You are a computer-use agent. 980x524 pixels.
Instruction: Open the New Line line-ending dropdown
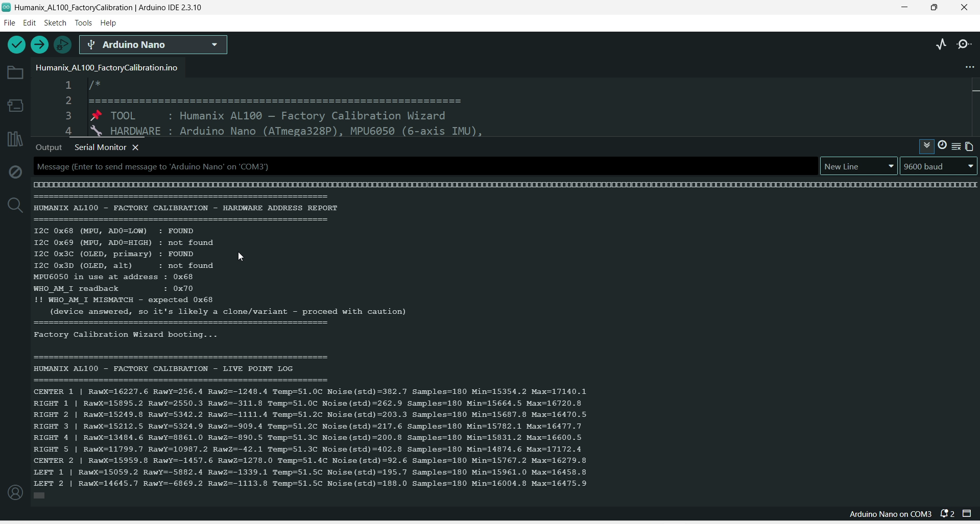tap(859, 167)
